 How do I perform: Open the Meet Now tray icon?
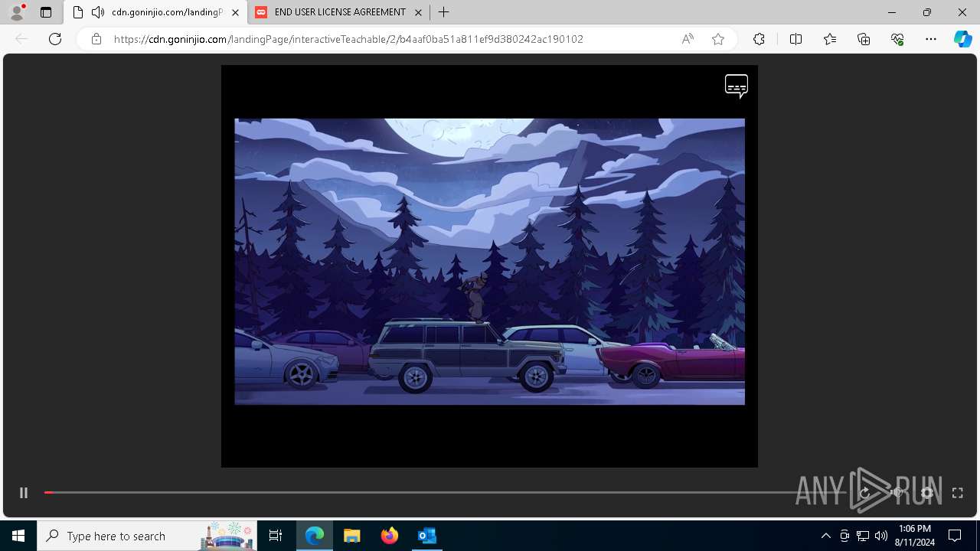[844, 536]
